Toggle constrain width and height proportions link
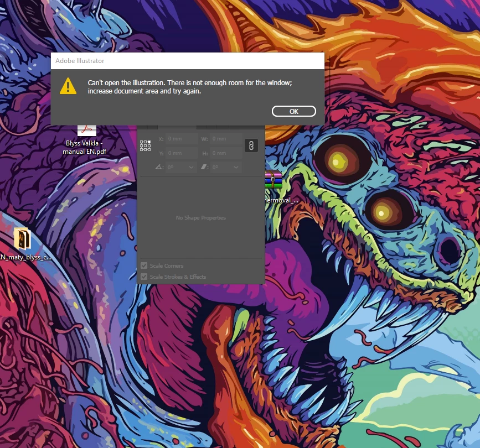480x448 pixels. click(x=251, y=145)
